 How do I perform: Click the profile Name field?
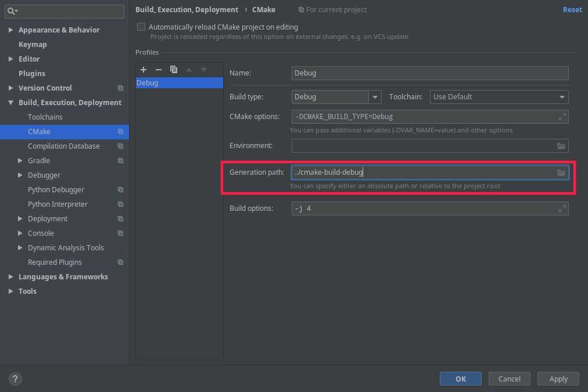point(430,73)
